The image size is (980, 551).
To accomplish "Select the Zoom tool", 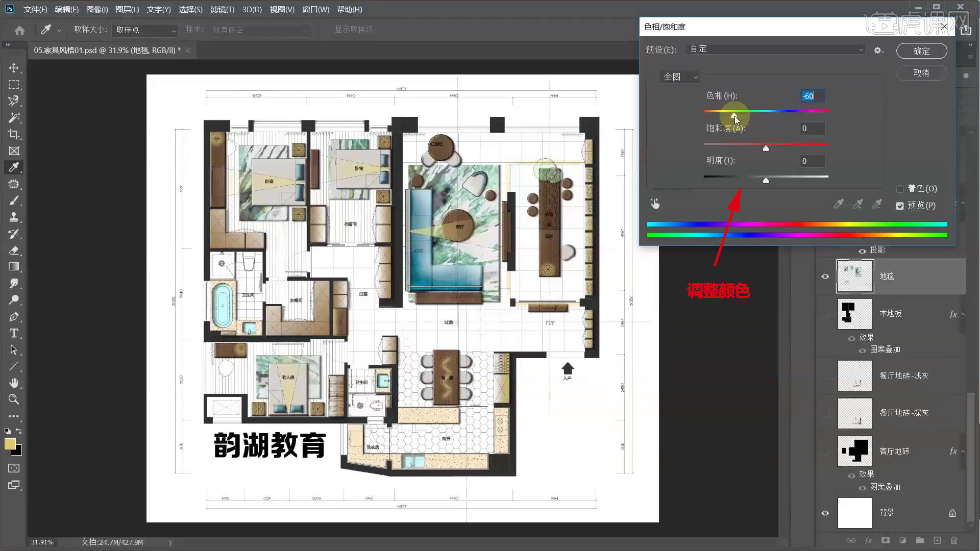I will (x=14, y=399).
